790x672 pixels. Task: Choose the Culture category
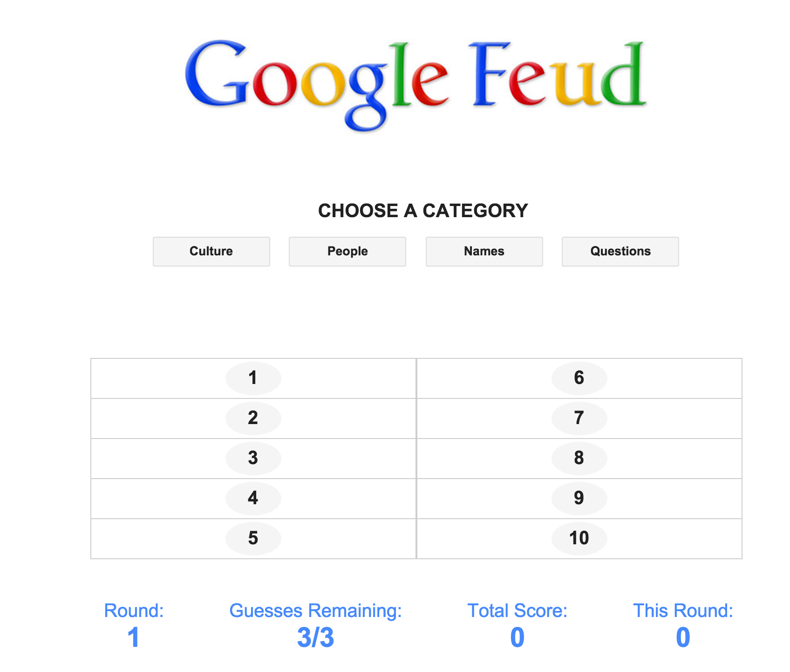click(211, 251)
